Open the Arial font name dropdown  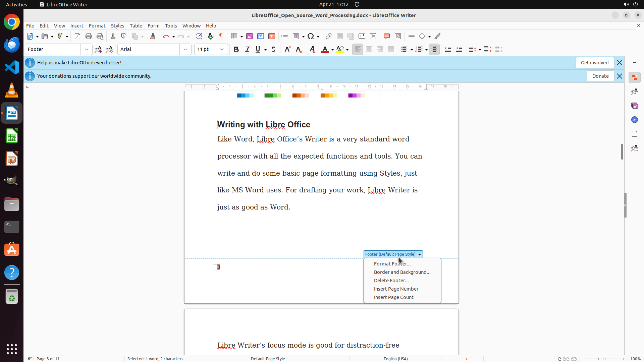click(185, 49)
